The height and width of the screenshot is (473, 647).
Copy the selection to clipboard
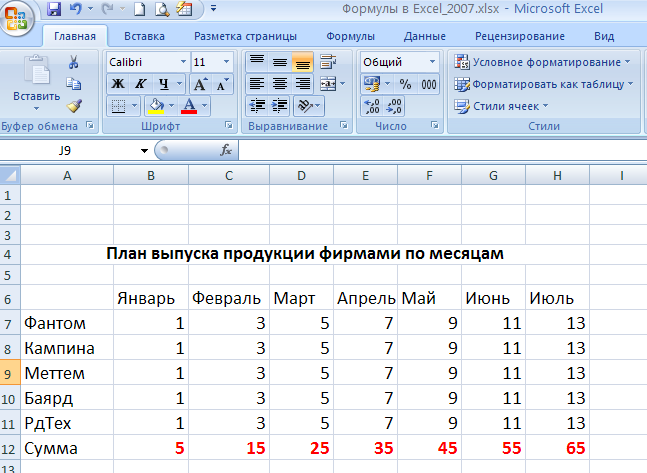tap(73, 84)
